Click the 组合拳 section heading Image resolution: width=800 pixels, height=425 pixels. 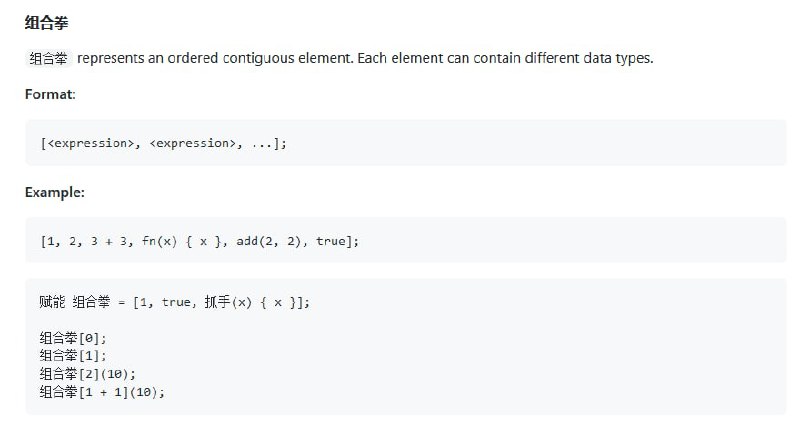[46, 23]
